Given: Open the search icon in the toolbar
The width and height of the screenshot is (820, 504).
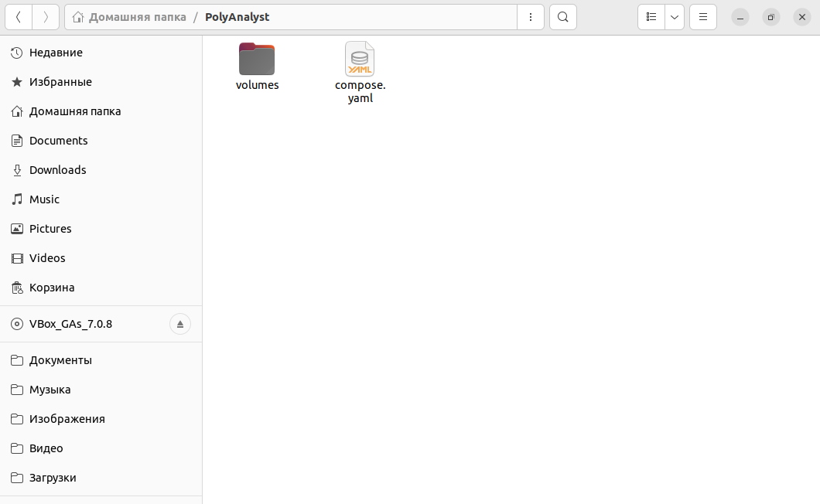Looking at the screenshot, I should [562, 16].
